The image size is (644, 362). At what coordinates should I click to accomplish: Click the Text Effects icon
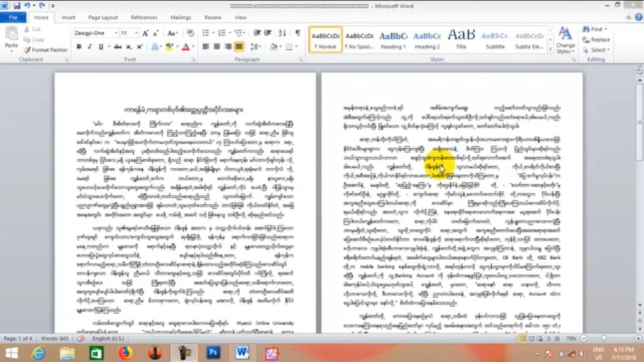155,47
